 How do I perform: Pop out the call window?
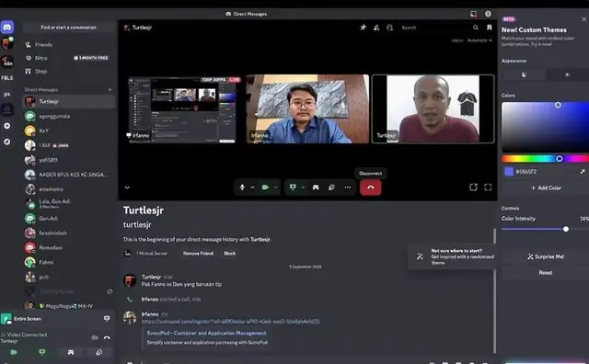[x=473, y=187]
